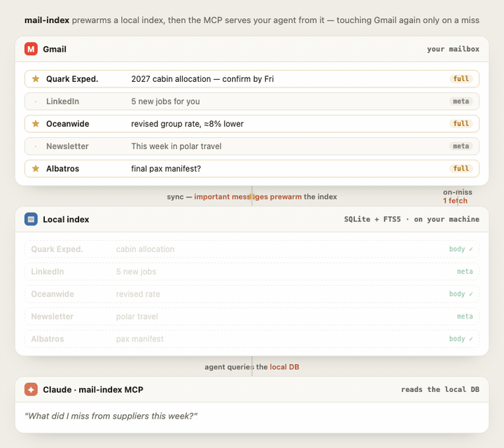Select the '5 new jobs' local index row
Screen dimensions: 504x448
[x=252, y=272]
